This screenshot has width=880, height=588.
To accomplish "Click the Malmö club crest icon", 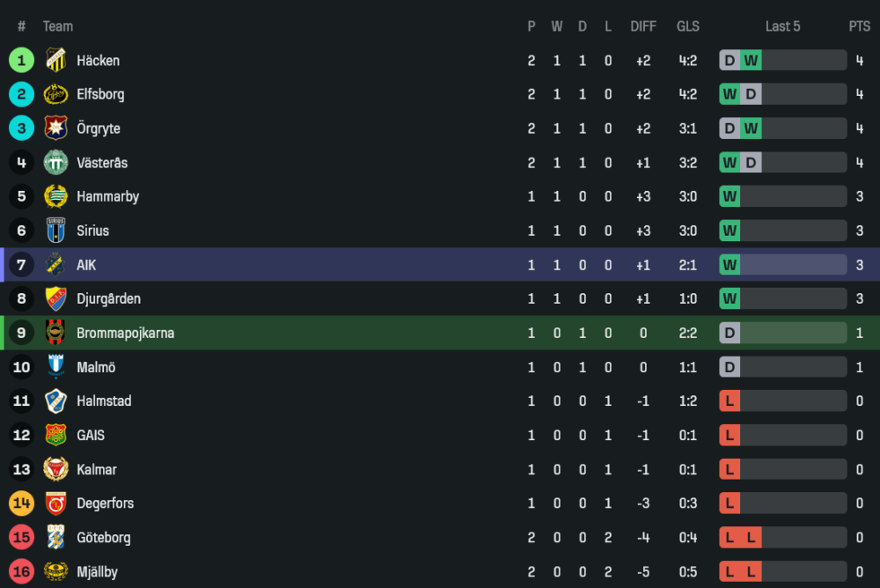I will pyautogui.click(x=55, y=367).
